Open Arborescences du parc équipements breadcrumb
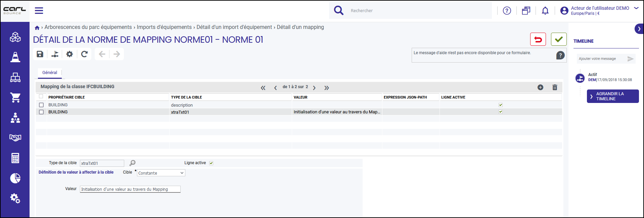Viewport: 644px width, 218px height. tap(88, 27)
